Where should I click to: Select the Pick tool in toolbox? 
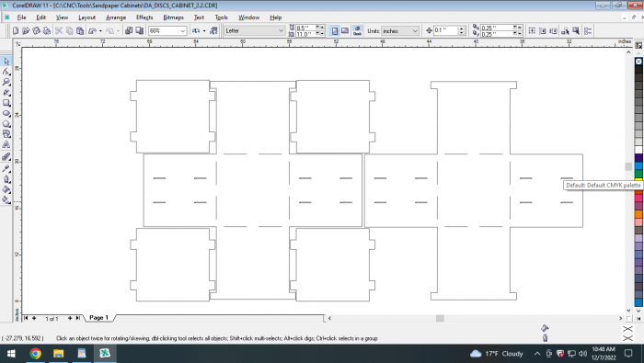[6, 62]
